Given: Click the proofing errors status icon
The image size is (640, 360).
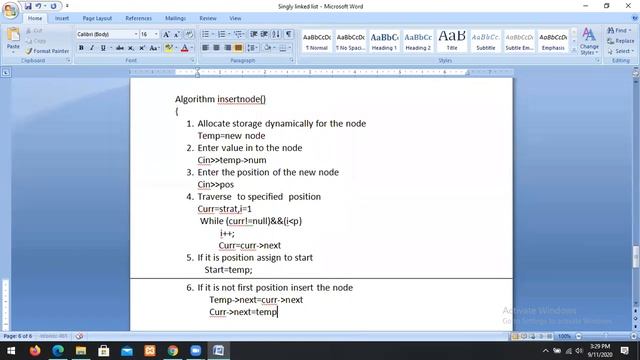Looking at the screenshot, I should point(79,336).
